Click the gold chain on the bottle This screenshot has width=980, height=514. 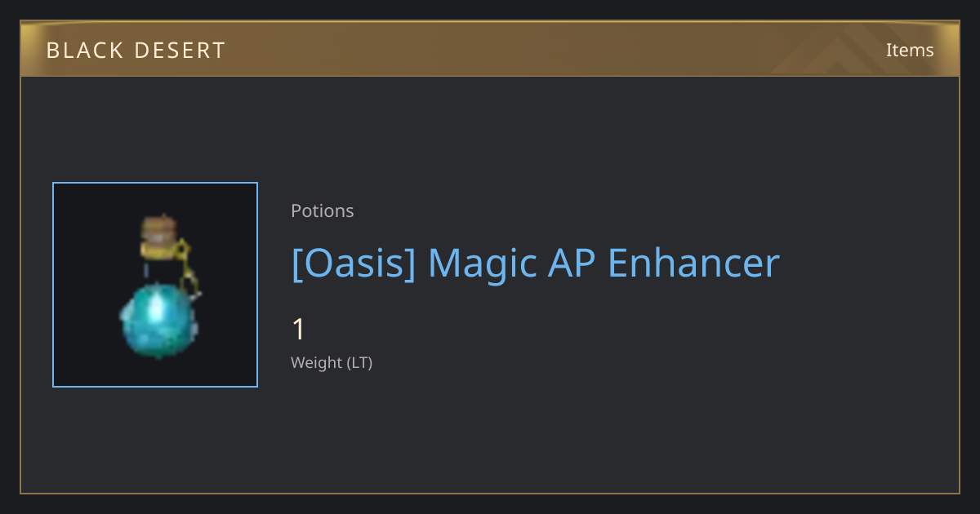(189, 269)
